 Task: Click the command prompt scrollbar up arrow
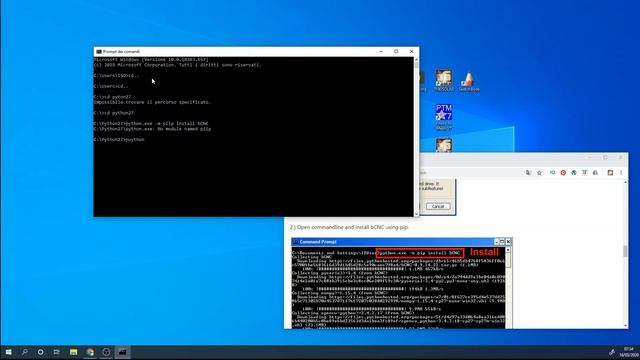(416, 60)
